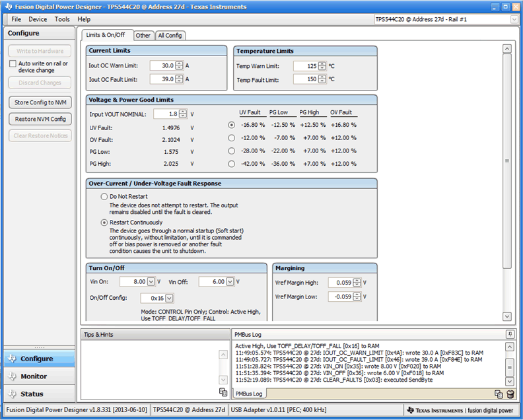Expand the Vin Off dropdown list
This screenshot has height=420, width=523.
pos(230,282)
